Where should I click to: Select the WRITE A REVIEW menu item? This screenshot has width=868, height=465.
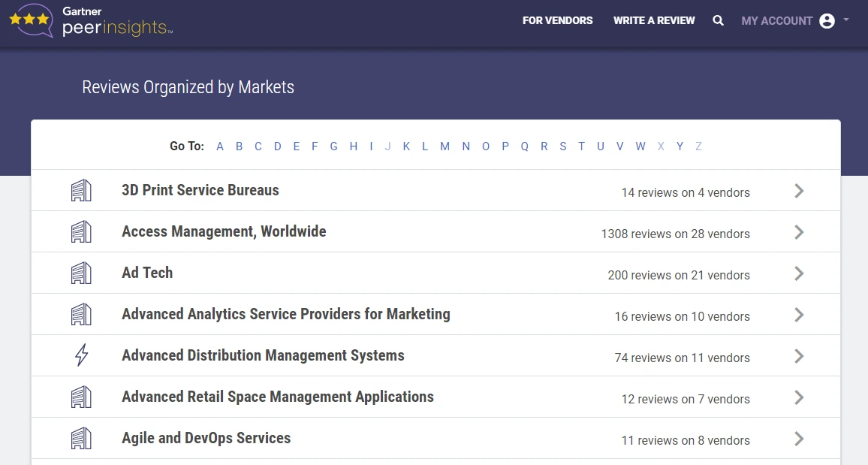coord(654,20)
